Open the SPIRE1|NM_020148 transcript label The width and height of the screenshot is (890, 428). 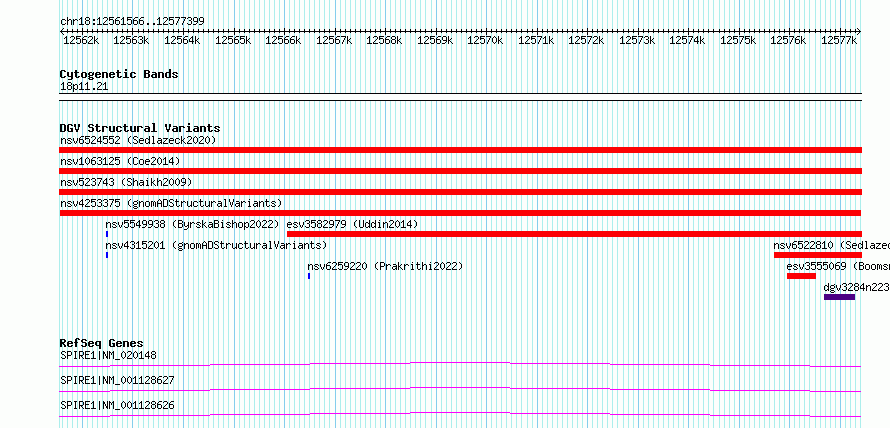(108, 356)
